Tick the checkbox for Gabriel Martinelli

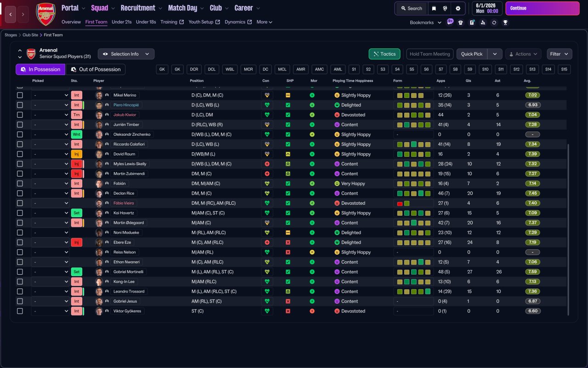[x=20, y=272]
